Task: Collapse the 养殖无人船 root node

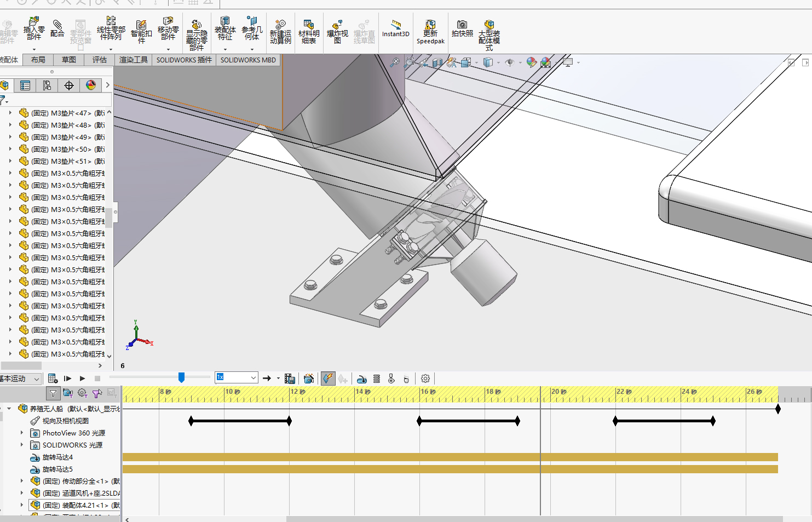Action: point(9,409)
